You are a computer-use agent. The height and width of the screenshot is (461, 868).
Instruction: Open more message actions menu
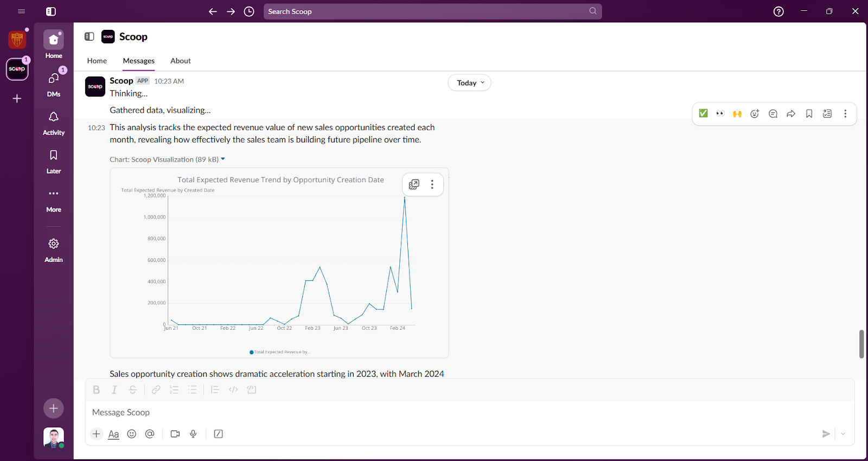coord(845,113)
